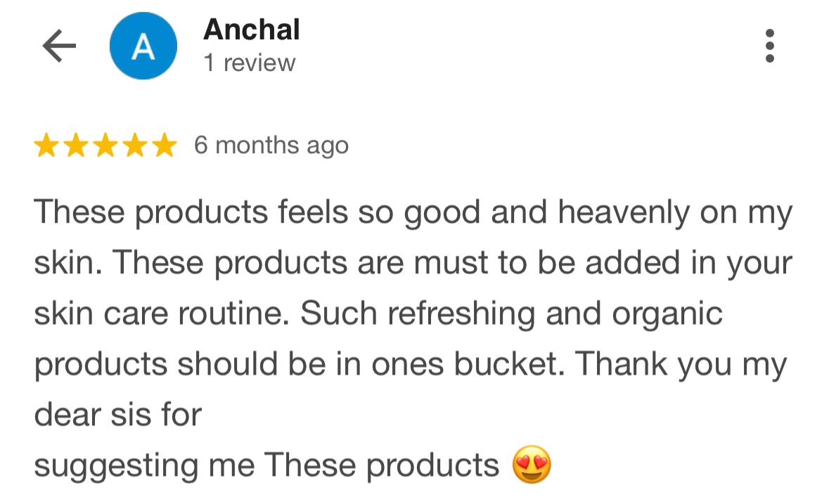Click the line starting 'products should be'
The width and height of the screenshot is (829, 504).
[410, 364]
